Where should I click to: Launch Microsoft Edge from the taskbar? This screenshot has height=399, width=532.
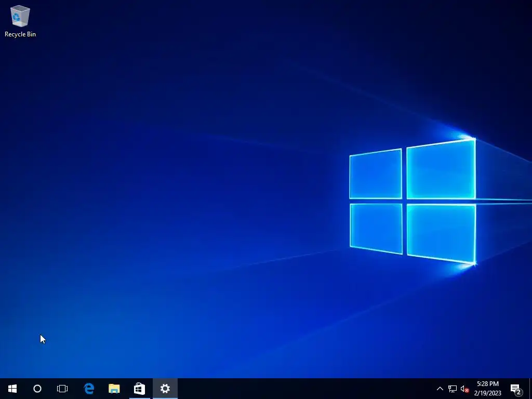pos(89,389)
